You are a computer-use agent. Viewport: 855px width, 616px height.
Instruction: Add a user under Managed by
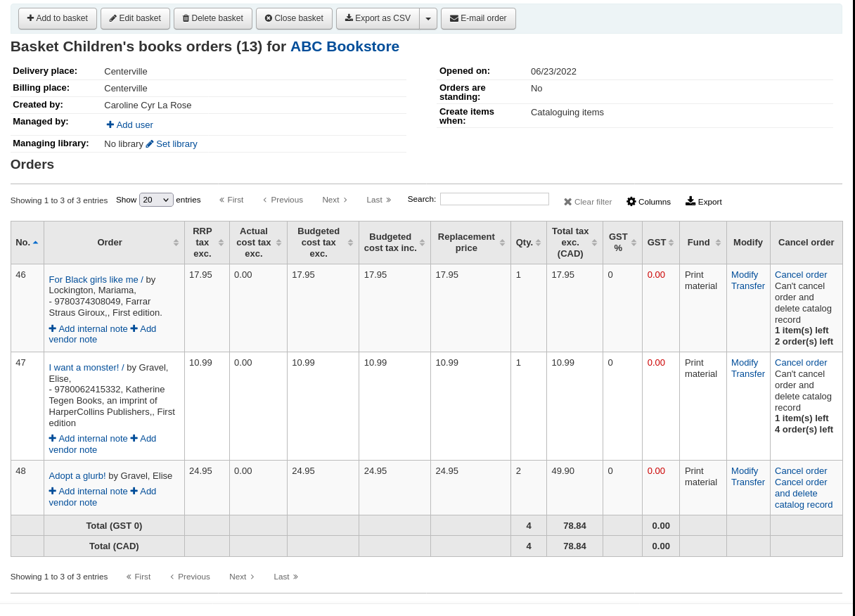(129, 124)
